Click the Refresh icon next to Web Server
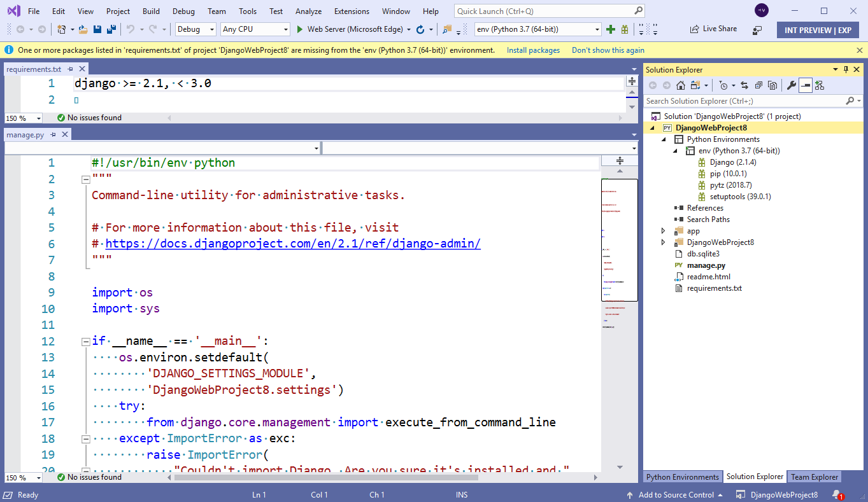868x502 pixels. [x=420, y=29]
